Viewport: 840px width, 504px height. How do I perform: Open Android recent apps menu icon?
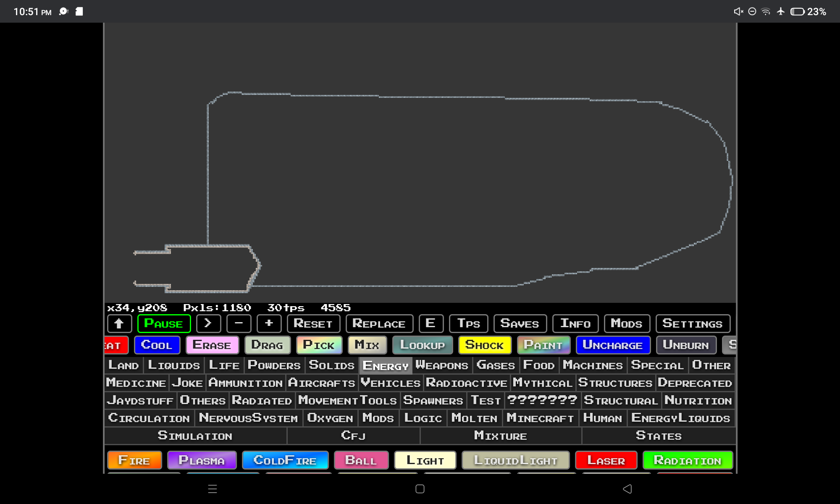tap(213, 489)
